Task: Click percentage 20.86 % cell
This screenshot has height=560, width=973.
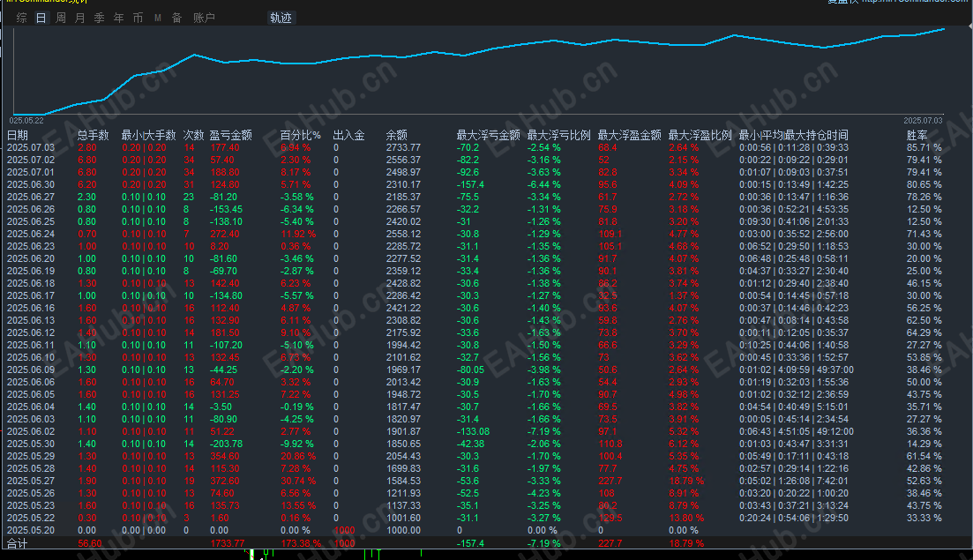Action: point(298,457)
